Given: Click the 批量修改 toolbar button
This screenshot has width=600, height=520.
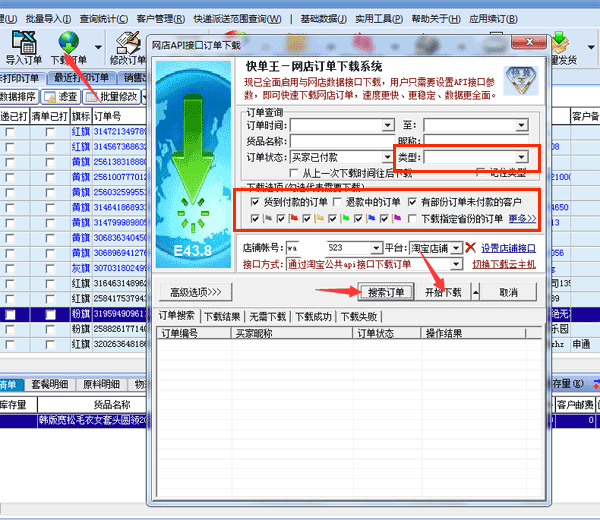Looking at the screenshot, I should pos(112,97).
